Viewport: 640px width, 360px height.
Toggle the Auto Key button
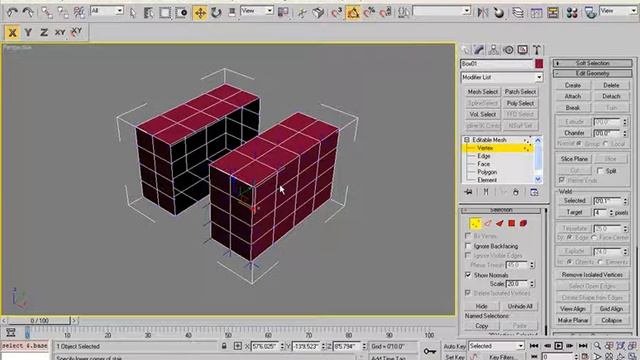(x=455, y=346)
